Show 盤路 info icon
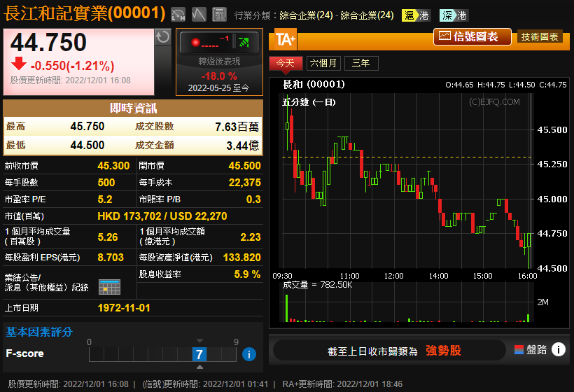Screen dimensions: 574x392 (x=559, y=349)
